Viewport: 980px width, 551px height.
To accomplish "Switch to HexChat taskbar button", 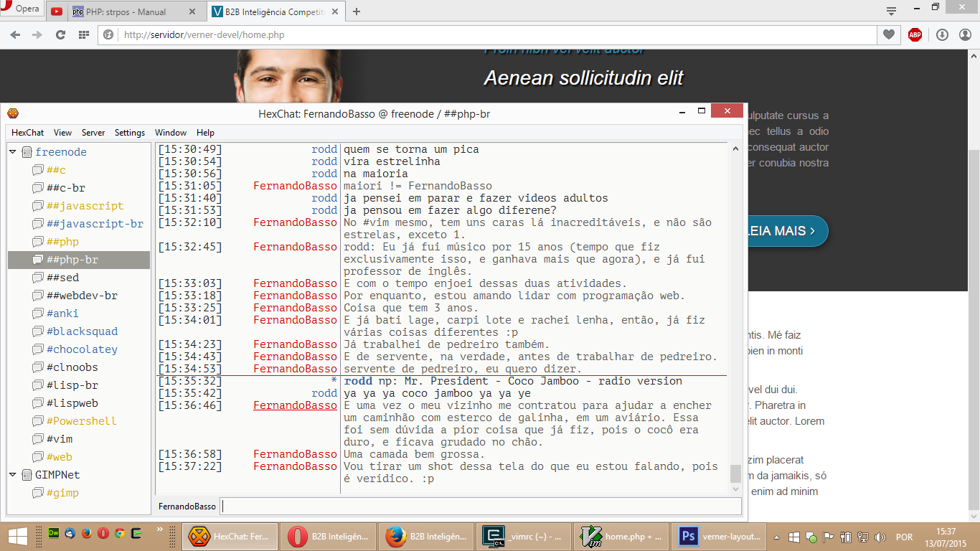I will (230, 536).
